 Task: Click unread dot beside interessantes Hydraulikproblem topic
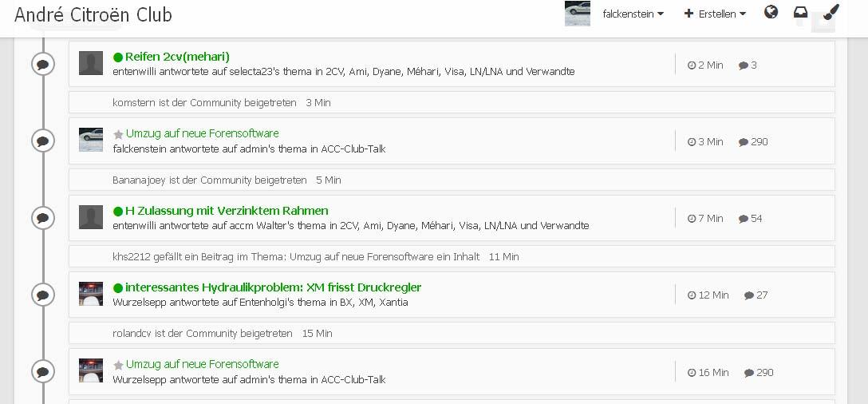click(118, 288)
